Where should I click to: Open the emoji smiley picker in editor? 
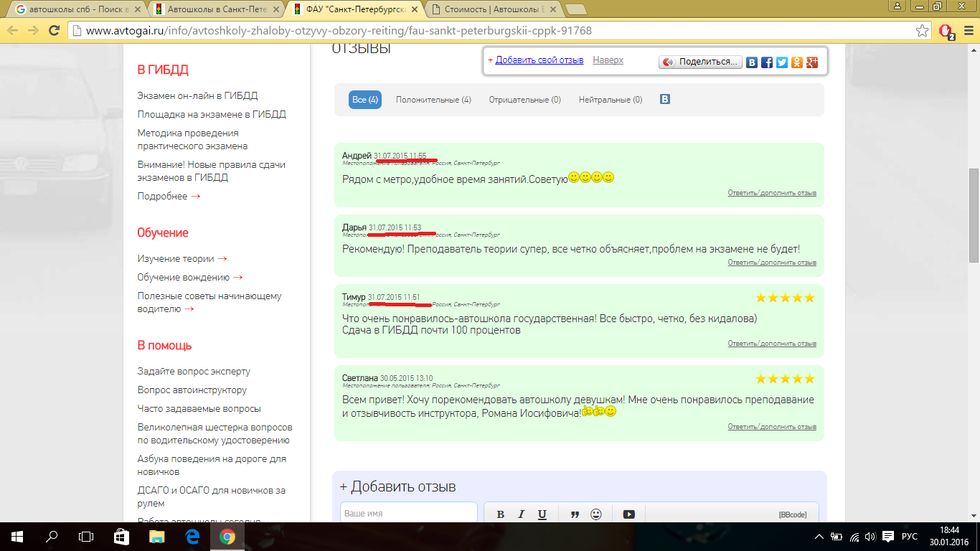click(x=595, y=514)
